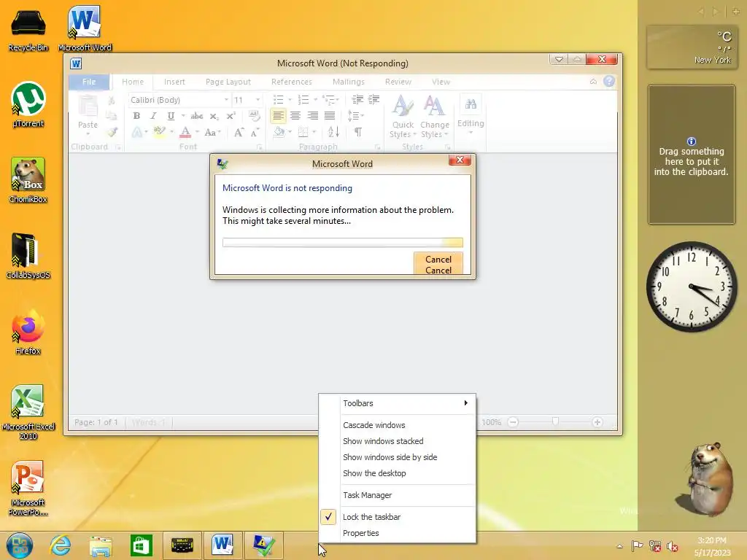This screenshot has height=560, width=747.
Task: Click the Underline formatting icon
Action: click(171, 116)
